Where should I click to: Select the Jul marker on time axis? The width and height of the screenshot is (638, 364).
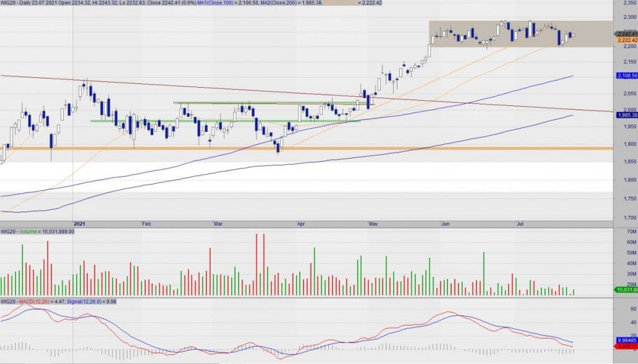pyautogui.click(x=520, y=224)
